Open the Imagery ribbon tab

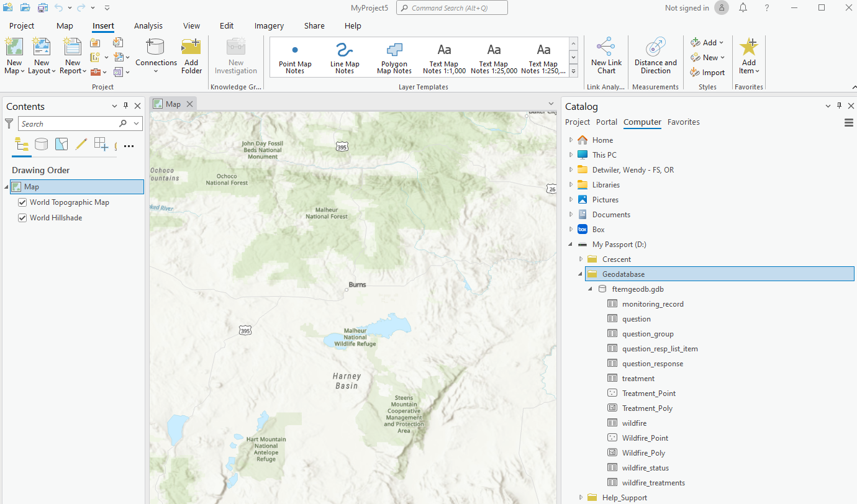[x=269, y=26]
